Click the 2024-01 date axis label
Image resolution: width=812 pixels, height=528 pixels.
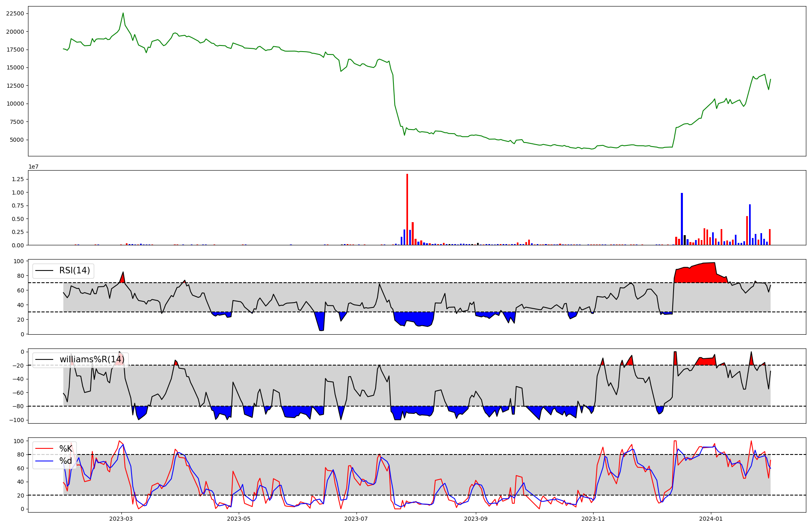(x=710, y=519)
